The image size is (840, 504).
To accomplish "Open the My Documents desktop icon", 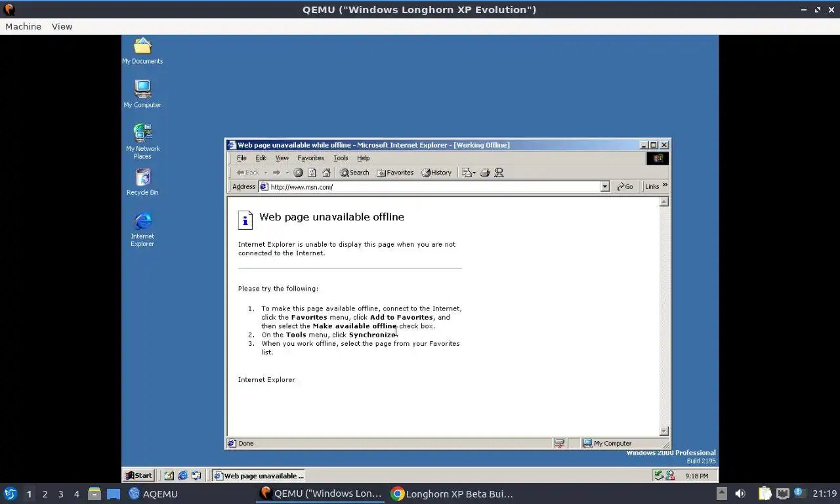I will [142, 51].
